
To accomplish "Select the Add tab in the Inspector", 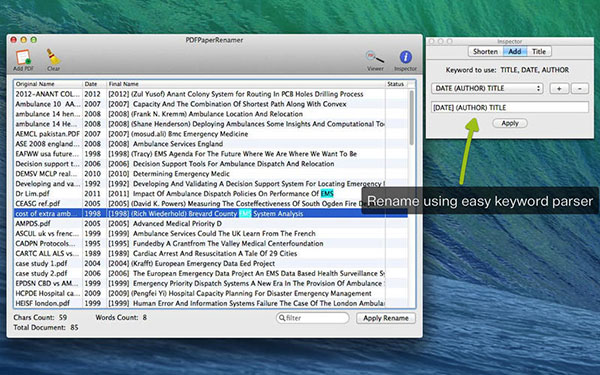I will tap(515, 51).
